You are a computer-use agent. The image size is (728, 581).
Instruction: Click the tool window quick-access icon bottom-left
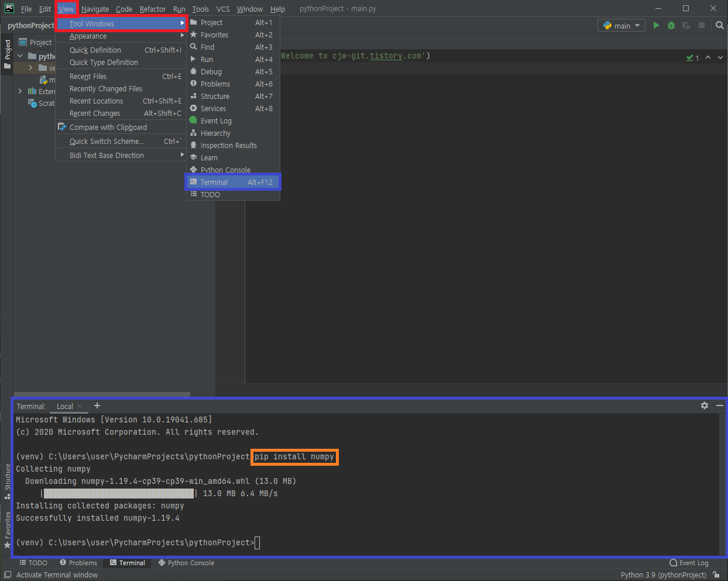[x=7, y=575]
